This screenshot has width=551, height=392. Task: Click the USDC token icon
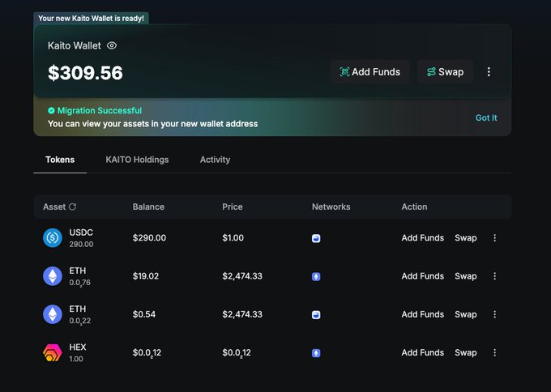53,238
